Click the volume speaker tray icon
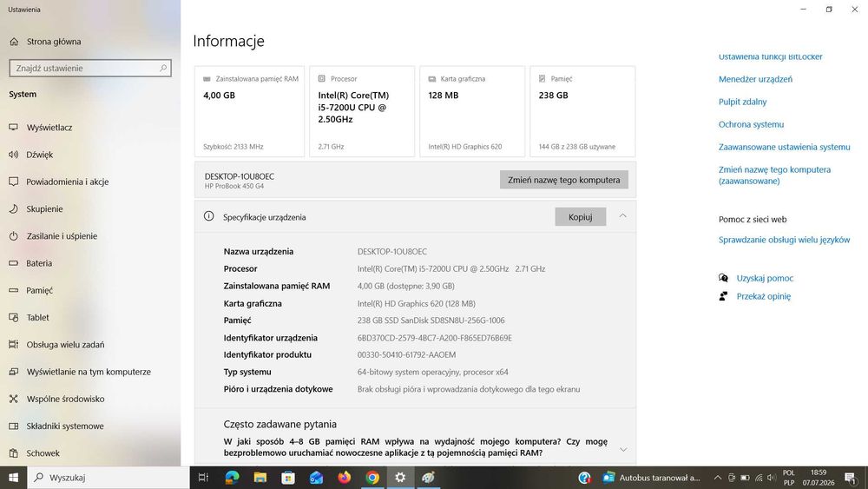The width and height of the screenshot is (868, 489). click(x=772, y=478)
